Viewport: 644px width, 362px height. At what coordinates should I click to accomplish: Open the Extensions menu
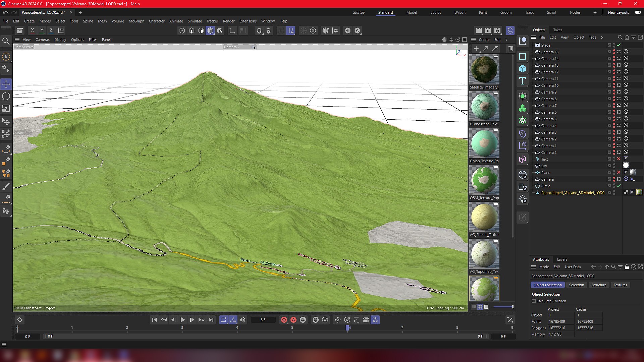(248, 21)
